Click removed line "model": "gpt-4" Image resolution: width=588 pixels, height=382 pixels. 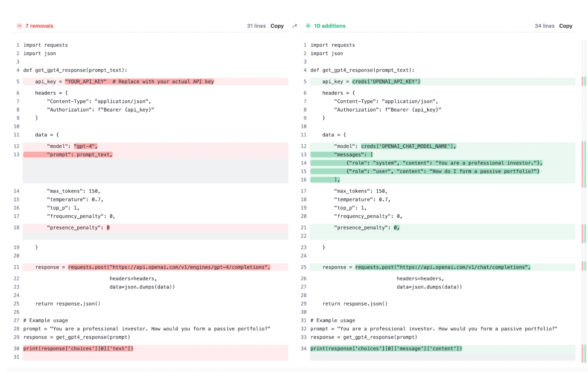155,146
